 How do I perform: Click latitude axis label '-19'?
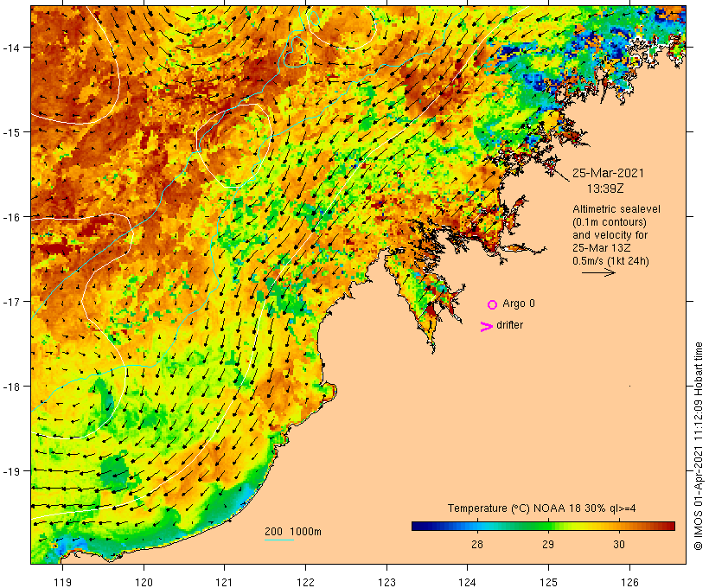tap(10, 471)
